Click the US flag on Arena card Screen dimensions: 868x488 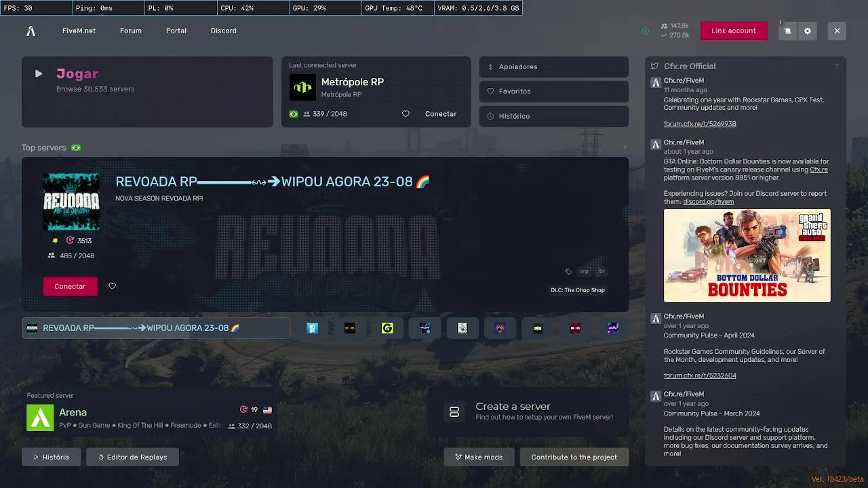267,409
